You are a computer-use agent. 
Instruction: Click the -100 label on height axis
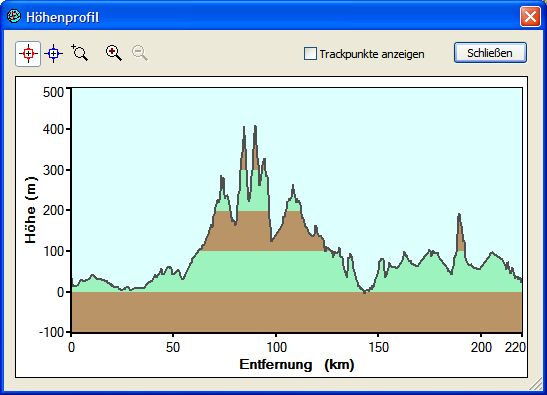tap(52, 332)
